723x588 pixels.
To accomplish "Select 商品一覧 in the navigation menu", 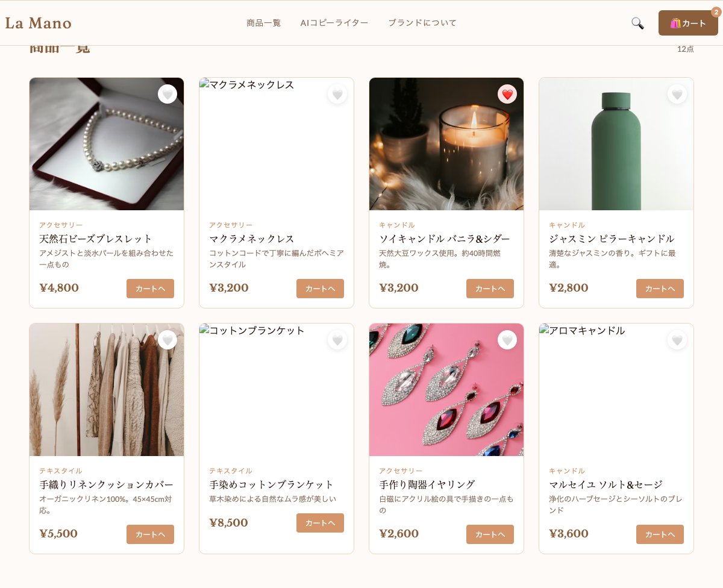I will click(263, 22).
